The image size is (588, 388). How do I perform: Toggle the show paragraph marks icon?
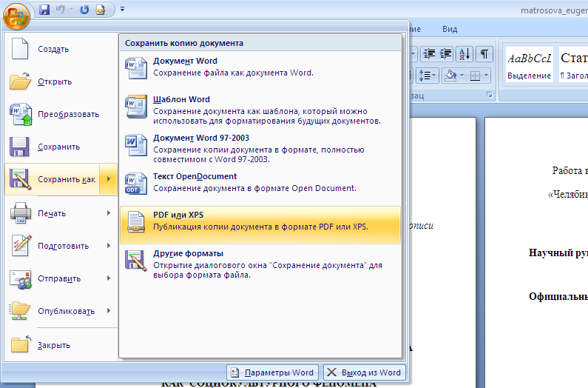(484, 54)
